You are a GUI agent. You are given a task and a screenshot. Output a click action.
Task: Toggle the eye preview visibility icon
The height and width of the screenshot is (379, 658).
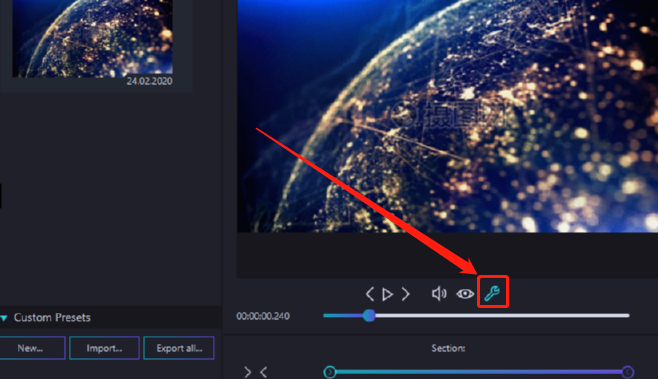[x=465, y=293]
